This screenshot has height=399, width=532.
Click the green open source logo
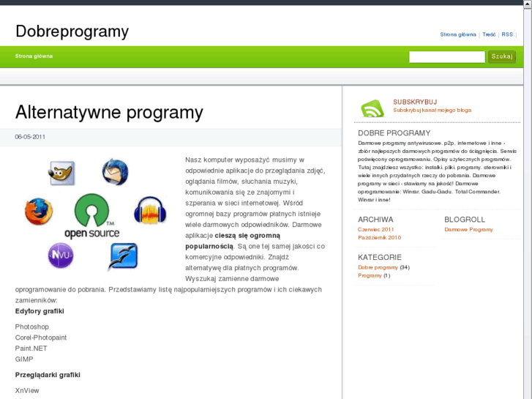(92, 216)
